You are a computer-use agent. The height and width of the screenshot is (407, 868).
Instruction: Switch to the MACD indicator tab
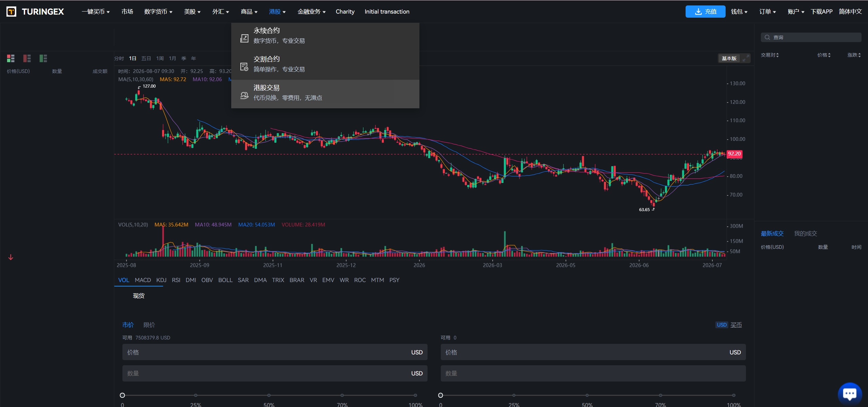click(143, 280)
